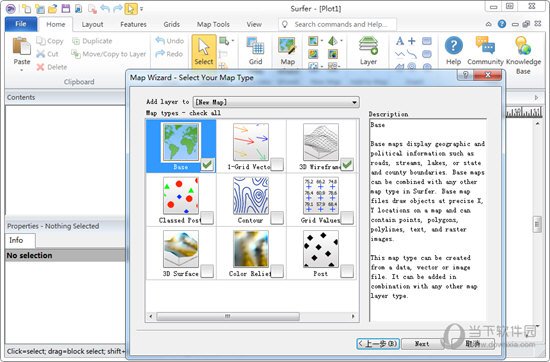The image size is (550, 362).
Task: Check the Grid Values checkbox
Action: 347,217
